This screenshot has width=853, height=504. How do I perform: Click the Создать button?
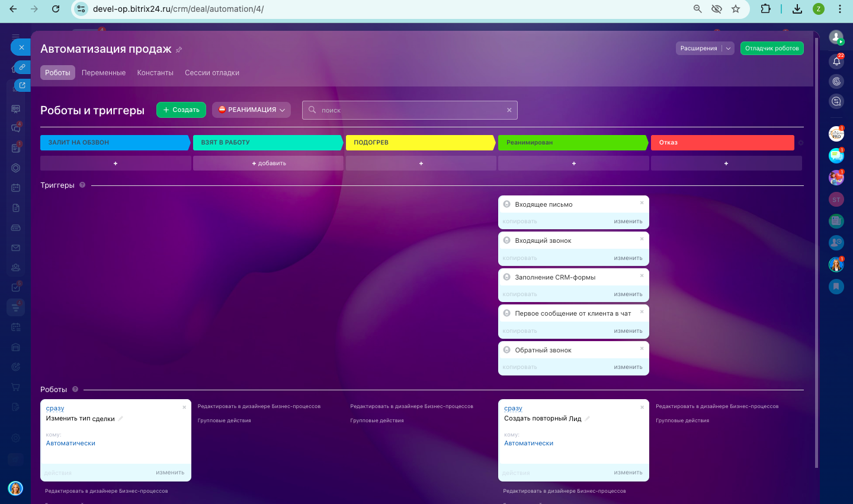pos(181,110)
